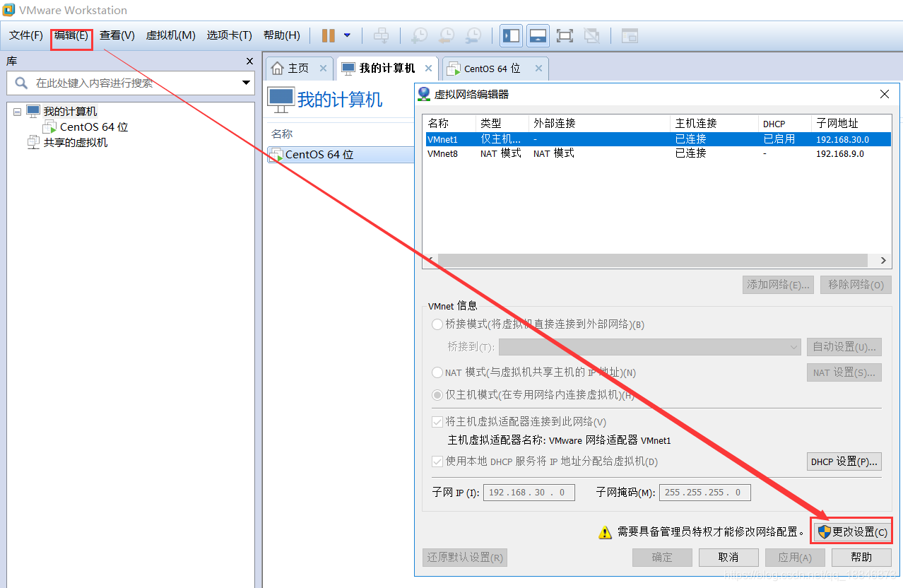Click the 取消 button
This screenshot has width=903, height=588.
728,558
